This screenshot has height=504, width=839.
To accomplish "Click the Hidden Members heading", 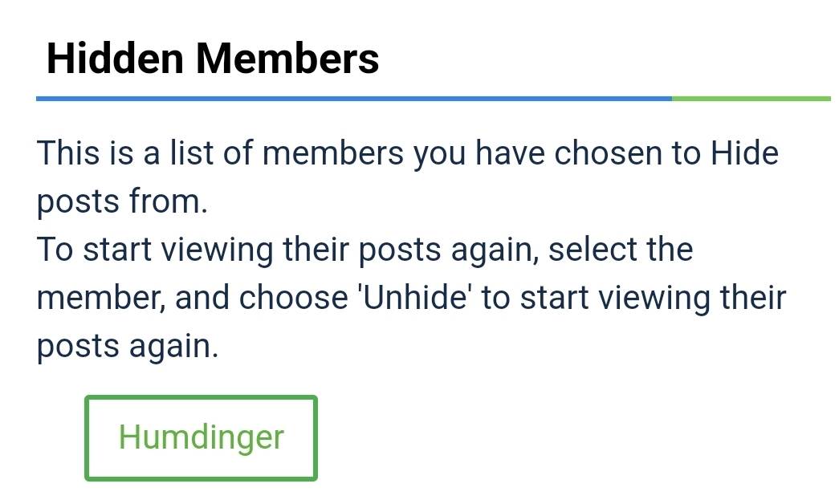I will (x=212, y=59).
